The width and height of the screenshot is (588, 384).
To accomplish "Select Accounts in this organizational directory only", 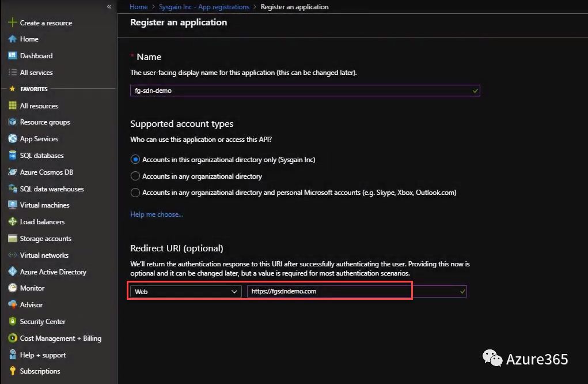I will click(x=135, y=159).
